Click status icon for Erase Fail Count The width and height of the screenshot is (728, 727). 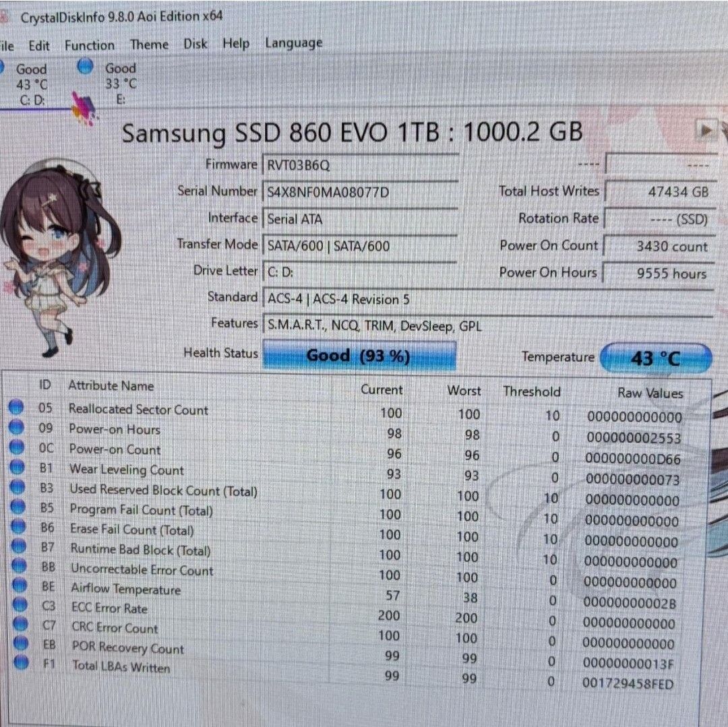pyautogui.click(x=19, y=526)
